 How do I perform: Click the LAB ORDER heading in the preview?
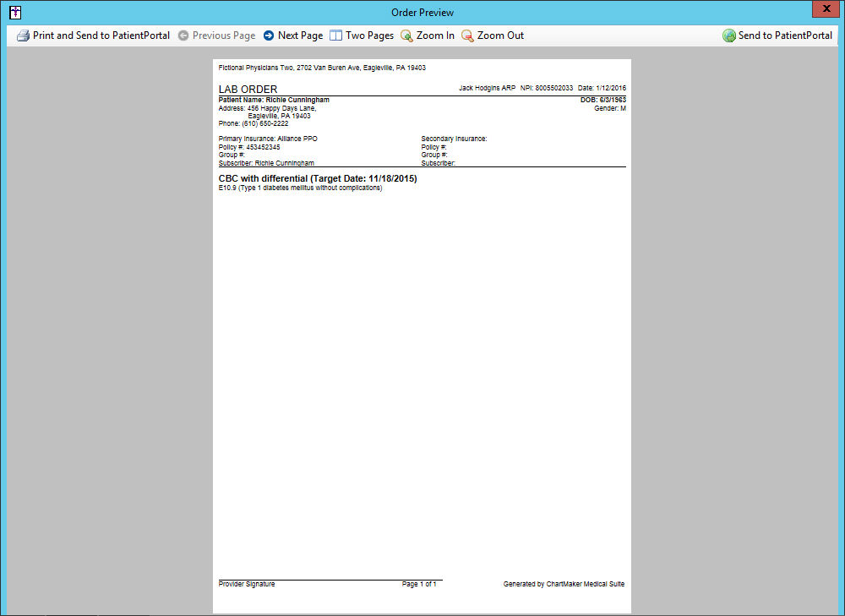click(x=248, y=89)
